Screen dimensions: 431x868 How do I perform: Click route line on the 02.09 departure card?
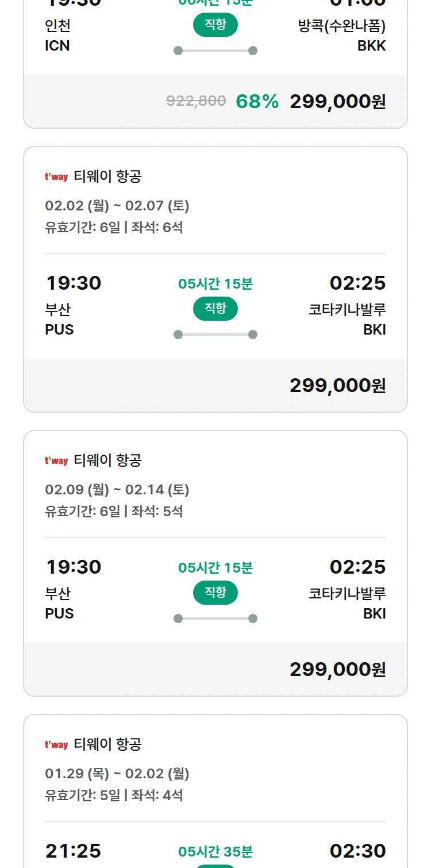(215, 619)
